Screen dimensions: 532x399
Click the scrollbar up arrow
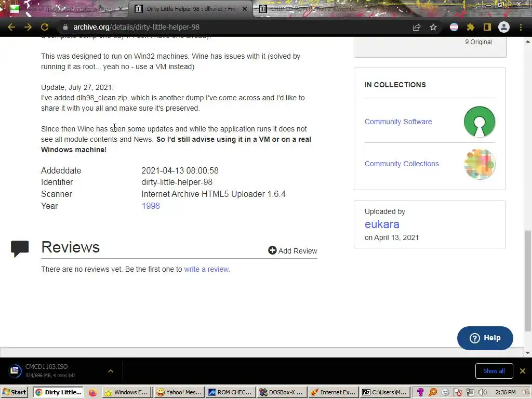coord(528,42)
